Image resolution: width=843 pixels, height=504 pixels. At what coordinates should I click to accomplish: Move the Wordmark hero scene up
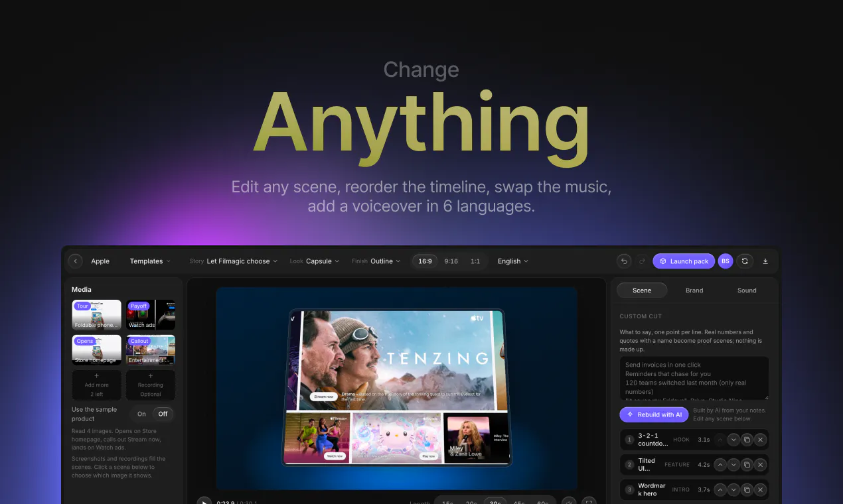click(x=720, y=490)
